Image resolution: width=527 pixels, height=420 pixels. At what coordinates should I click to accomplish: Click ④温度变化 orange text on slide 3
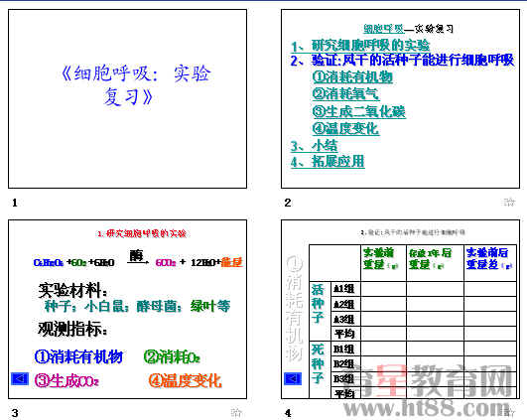(x=185, y=380)
